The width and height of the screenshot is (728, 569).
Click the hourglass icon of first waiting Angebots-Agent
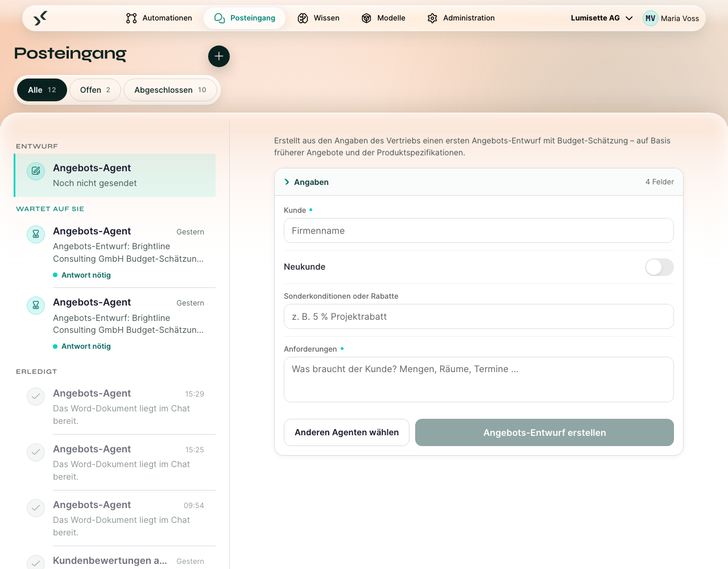[x=36, y=234]
